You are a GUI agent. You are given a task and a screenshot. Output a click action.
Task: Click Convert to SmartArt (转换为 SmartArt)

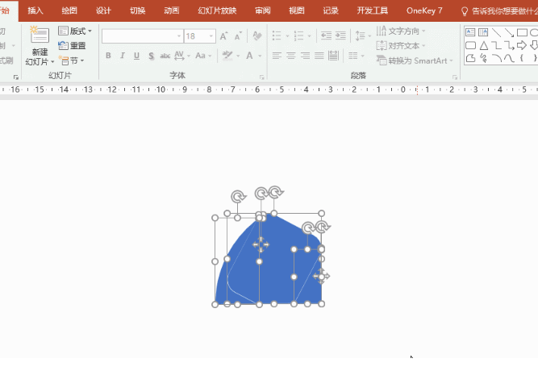pyautogui.click(x=415, y=60)
